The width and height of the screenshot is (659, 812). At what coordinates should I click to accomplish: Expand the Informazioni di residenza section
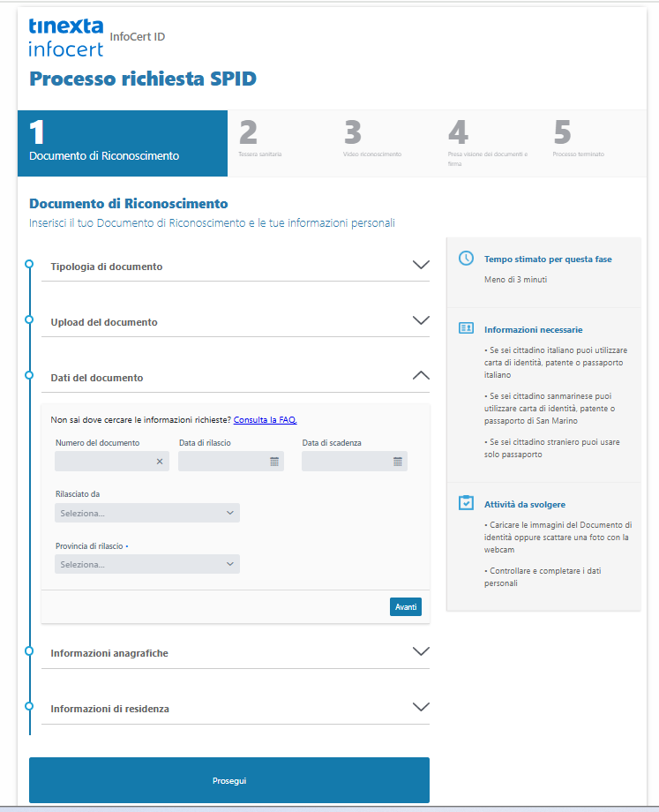coord(421,707)
